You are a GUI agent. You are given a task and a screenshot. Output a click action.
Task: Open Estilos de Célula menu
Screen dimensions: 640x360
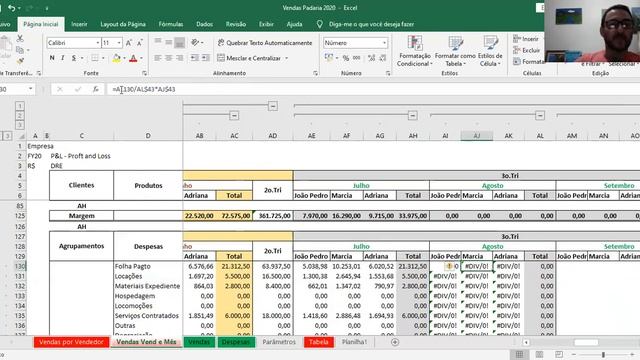[490, 51]
